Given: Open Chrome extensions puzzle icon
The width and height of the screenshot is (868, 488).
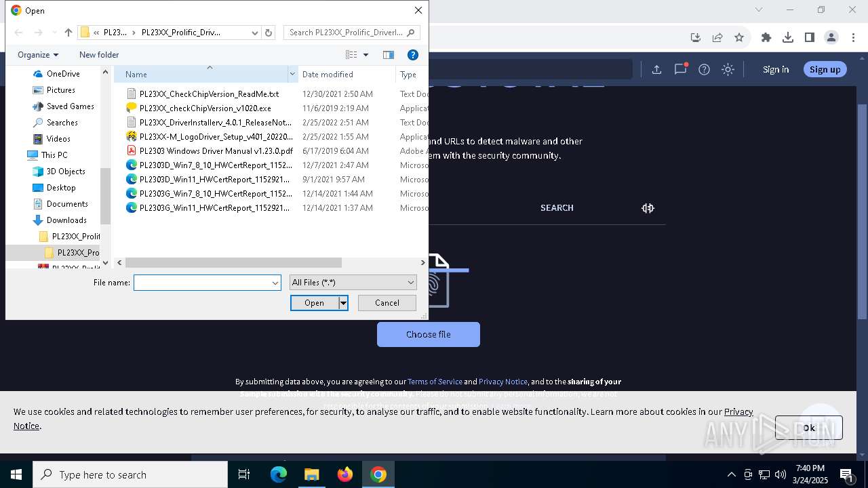Looking at the screenshot, I should coord(766,38).
